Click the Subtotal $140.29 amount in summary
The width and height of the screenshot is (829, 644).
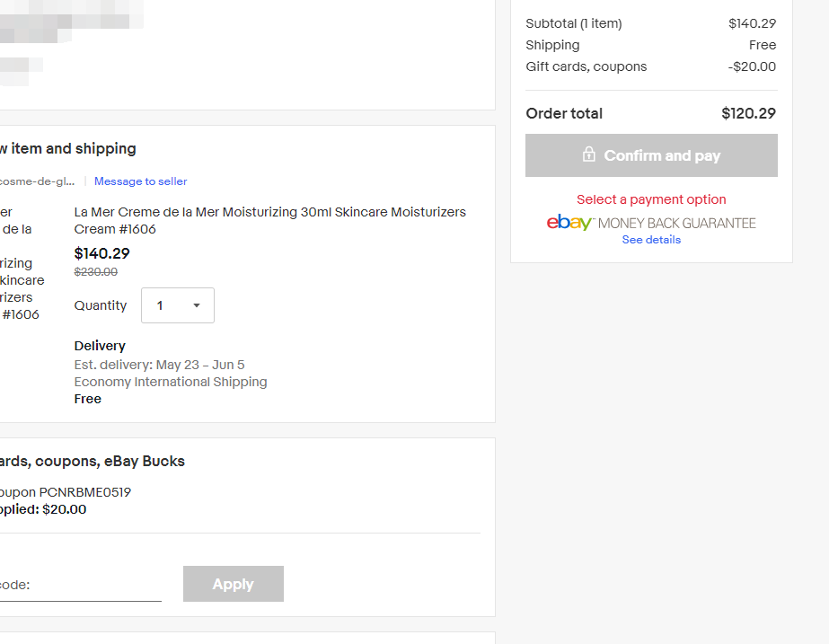[x=753, y=23]
